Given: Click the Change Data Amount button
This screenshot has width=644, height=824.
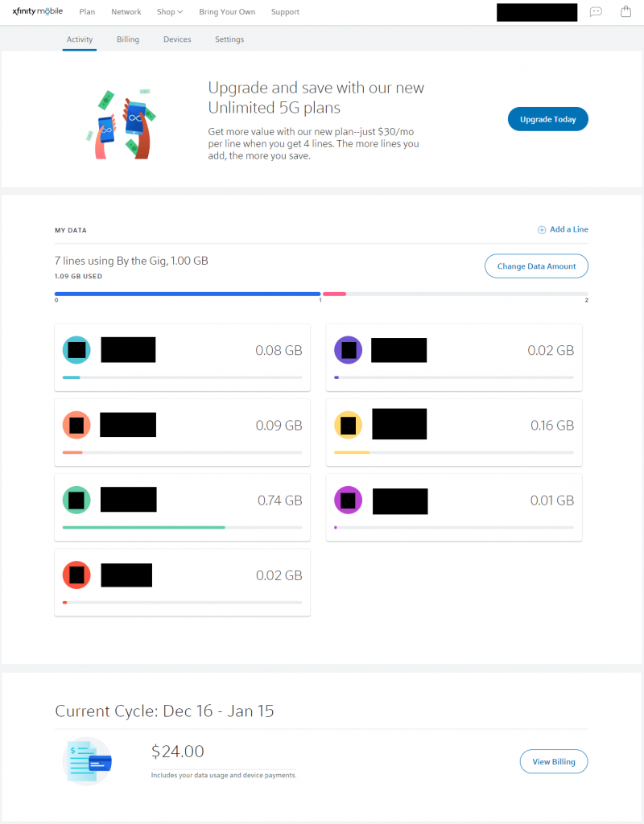Looking at the screenshot, I should pyautogui.click(x=536, y=266).
